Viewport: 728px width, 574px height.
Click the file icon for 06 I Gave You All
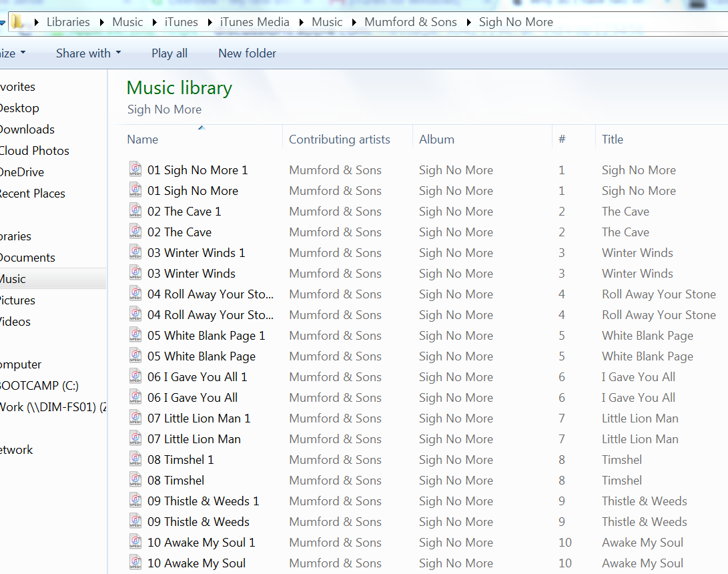click(x=135, y=396)
